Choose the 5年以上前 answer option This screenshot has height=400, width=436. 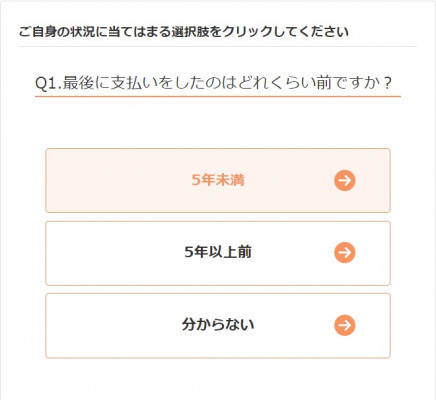218,253
